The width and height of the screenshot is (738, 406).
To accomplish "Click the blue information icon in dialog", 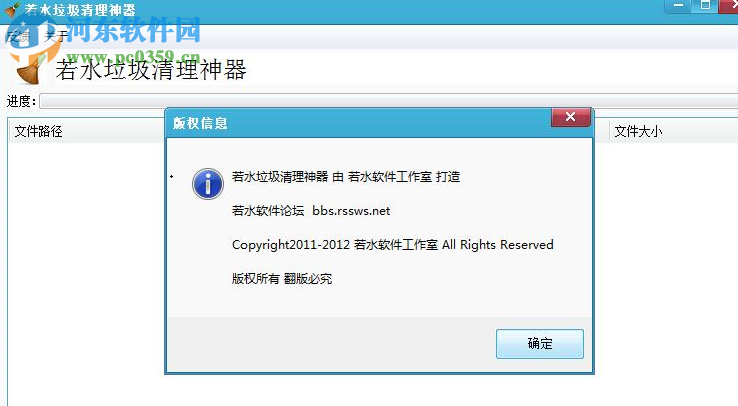I will pos(208,183).
